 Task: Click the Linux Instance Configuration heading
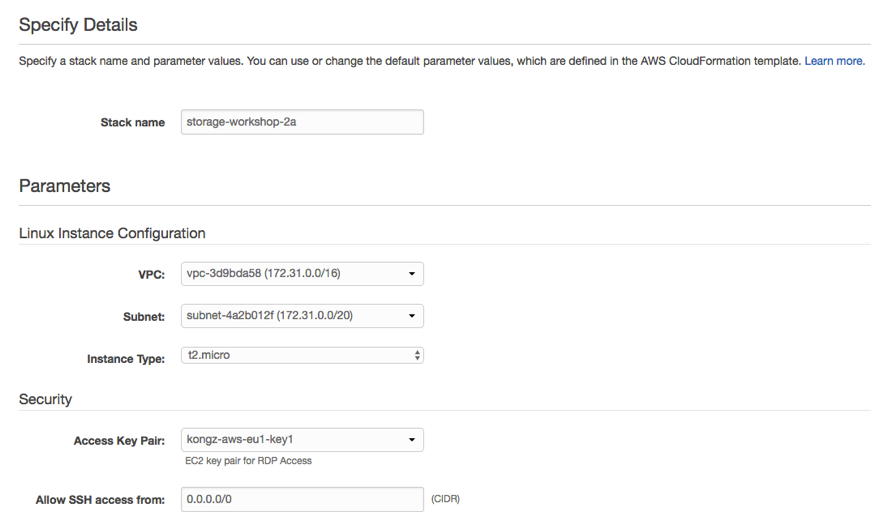112,233
